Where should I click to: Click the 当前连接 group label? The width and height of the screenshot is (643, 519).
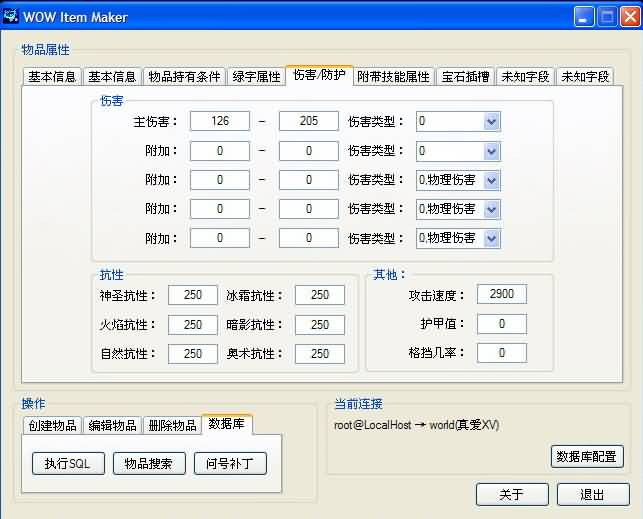click(358, 404)
